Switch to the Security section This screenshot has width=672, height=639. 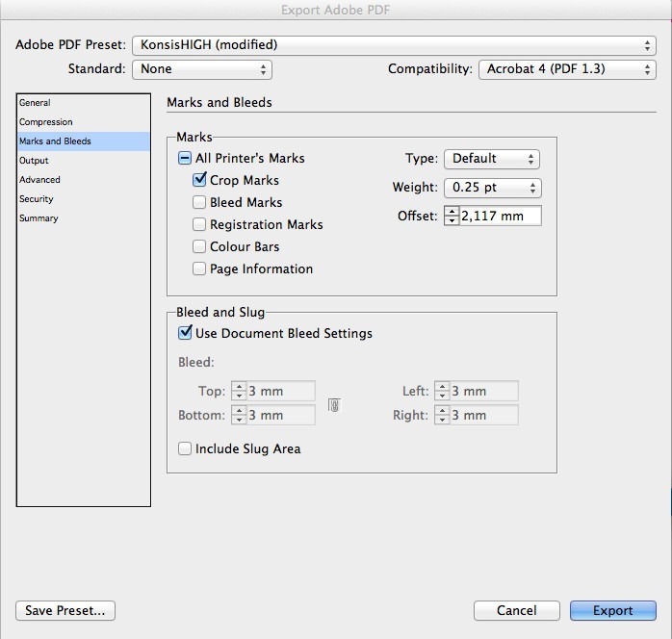[84, 199]
